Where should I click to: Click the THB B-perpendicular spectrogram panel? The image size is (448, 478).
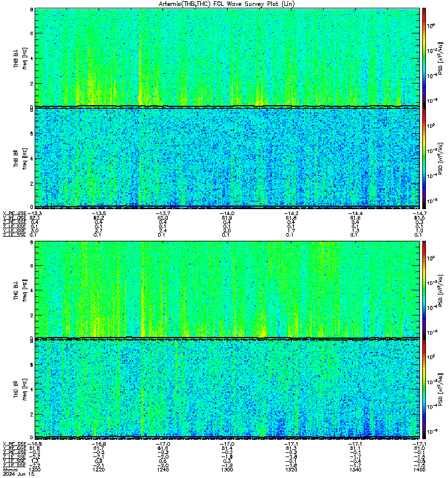[228, 57]
